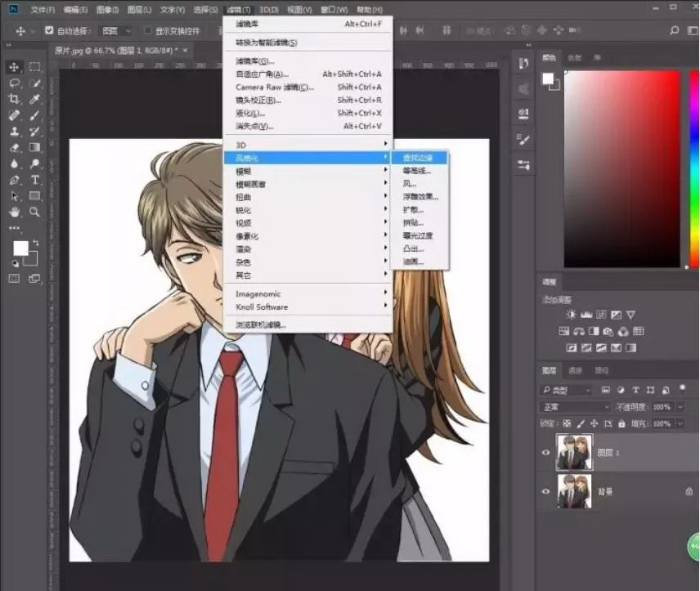
Task: Select the Horizontal Type tool
Action: (35, 180)
